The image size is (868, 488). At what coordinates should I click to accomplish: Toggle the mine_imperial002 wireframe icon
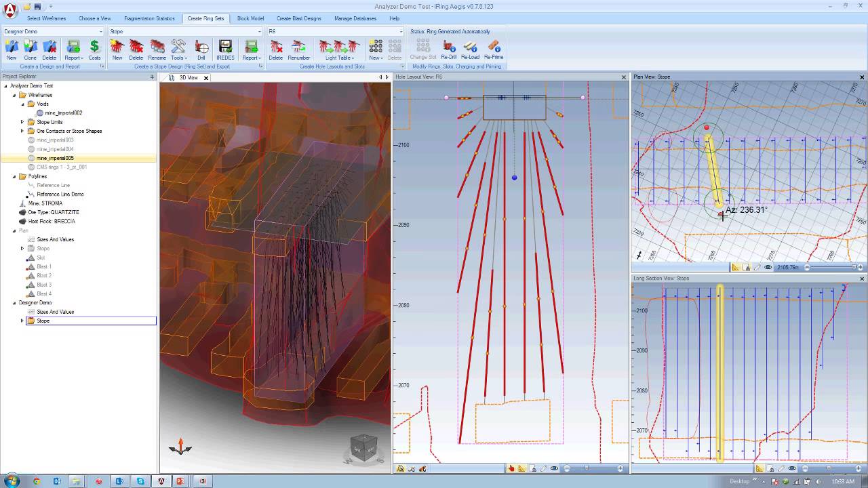click(x=40, y=113)
